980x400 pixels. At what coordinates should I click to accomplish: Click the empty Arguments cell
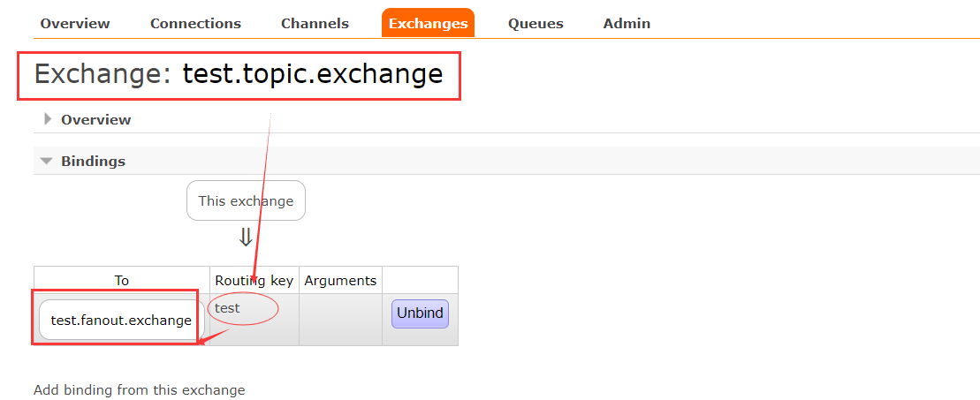tap(340, 319)
